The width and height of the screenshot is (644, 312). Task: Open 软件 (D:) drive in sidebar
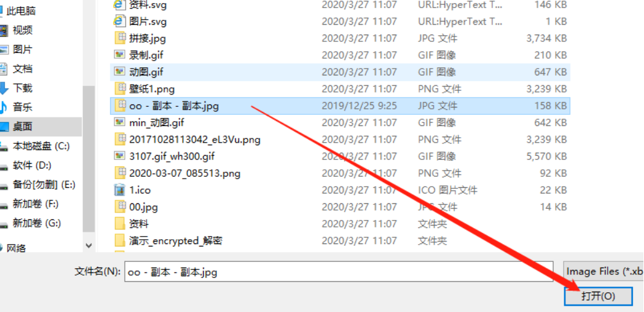(32, 165)
